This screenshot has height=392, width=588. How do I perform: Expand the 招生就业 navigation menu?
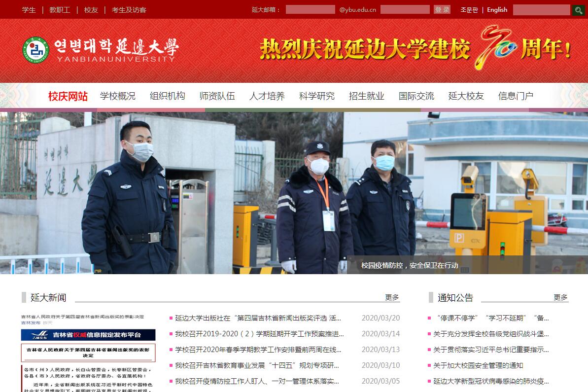coord(366,96)
